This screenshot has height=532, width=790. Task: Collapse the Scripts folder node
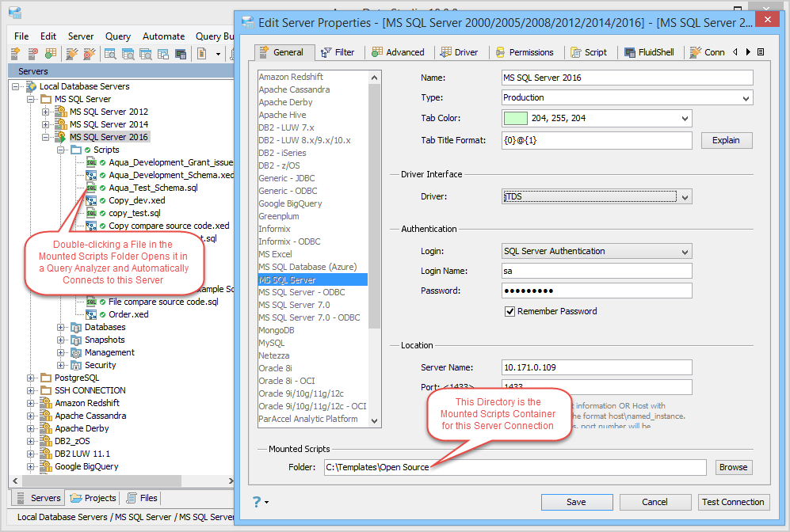point(60,150)
